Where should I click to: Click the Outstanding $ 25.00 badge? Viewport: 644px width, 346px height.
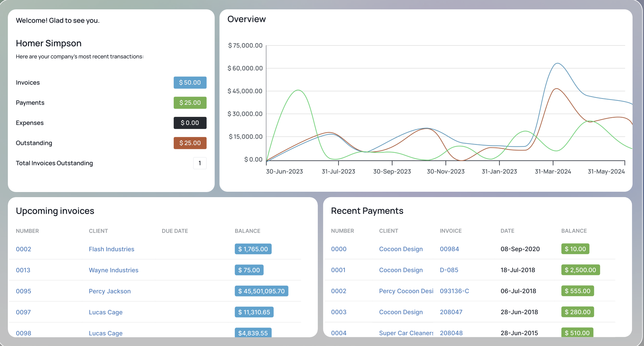(190, 143)
